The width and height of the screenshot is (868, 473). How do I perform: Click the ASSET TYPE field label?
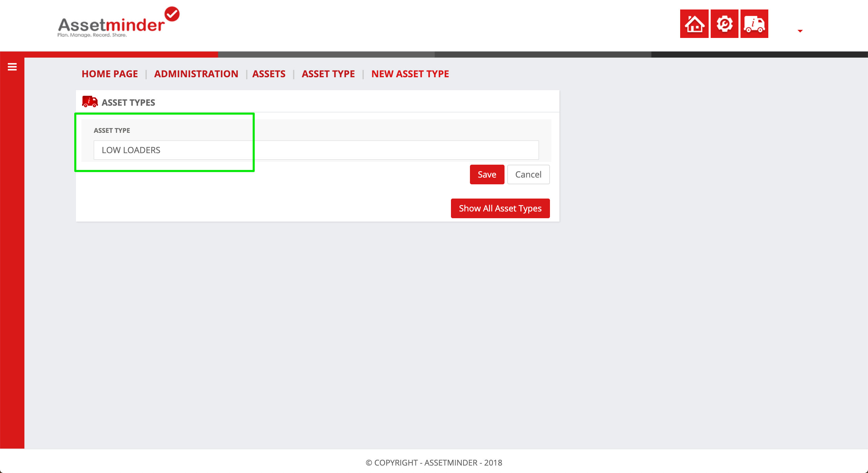coord(112,130)
